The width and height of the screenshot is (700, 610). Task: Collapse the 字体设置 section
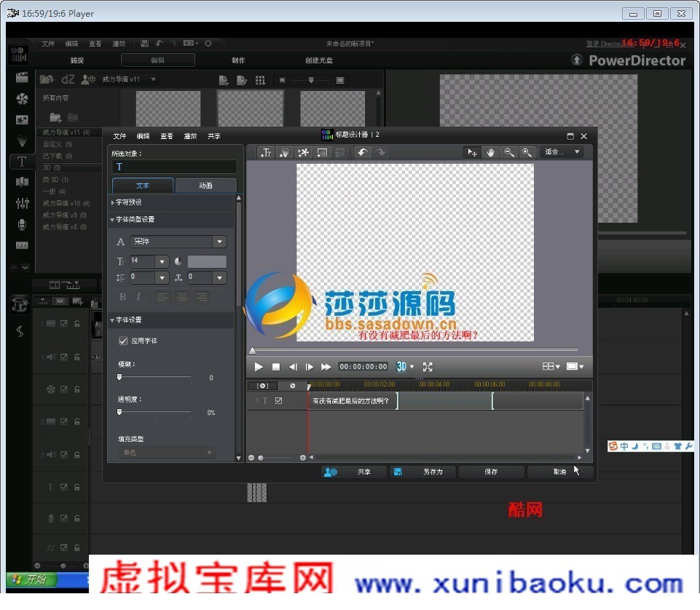[112, 320]
